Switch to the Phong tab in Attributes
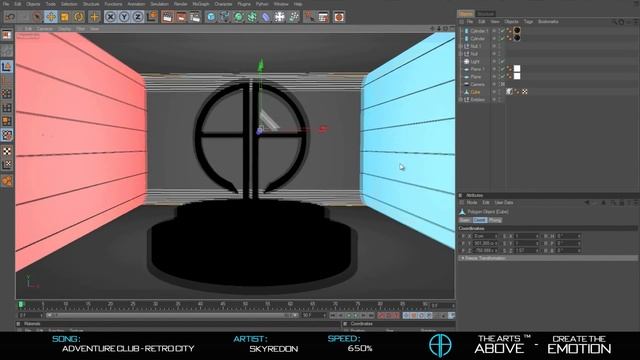 click(x=495, y=220)
